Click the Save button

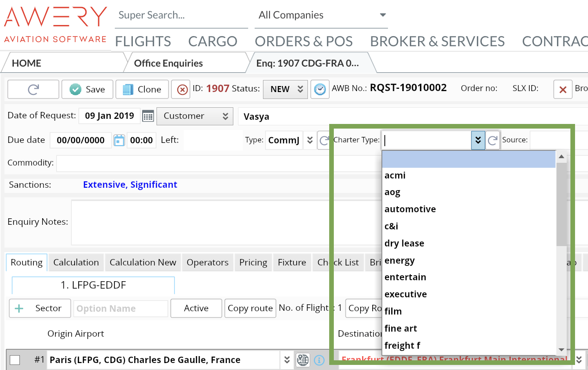click(x=88, y=89)
